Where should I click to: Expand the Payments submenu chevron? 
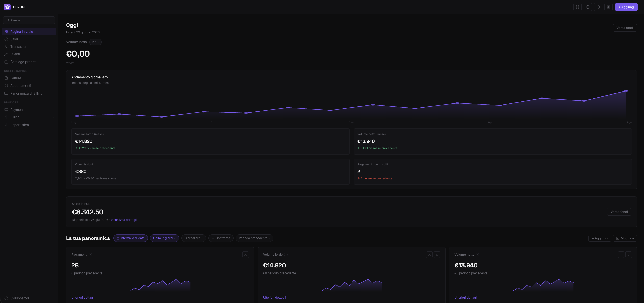point(53,110)
